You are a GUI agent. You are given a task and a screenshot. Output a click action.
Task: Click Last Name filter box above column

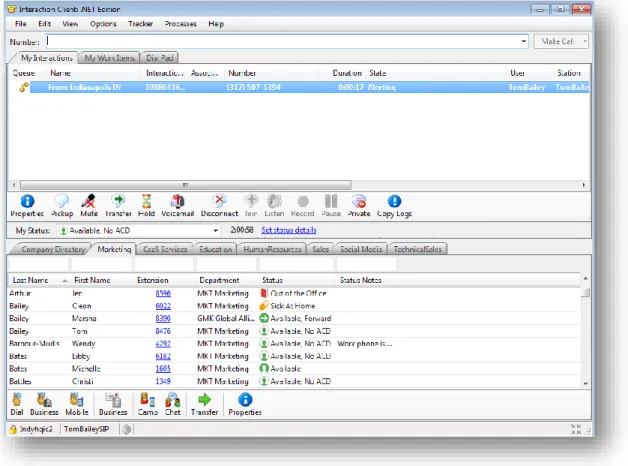point(39,265)
